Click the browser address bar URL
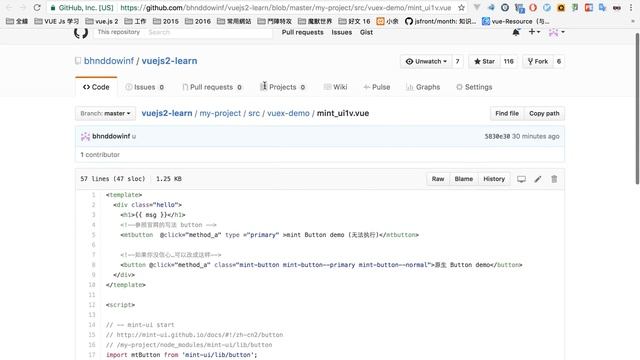640x360 pixels. pyautogui.click(x=286, y=7)
